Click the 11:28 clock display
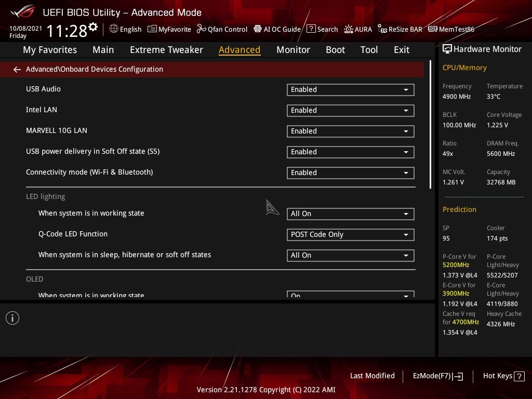 (67, 31)
